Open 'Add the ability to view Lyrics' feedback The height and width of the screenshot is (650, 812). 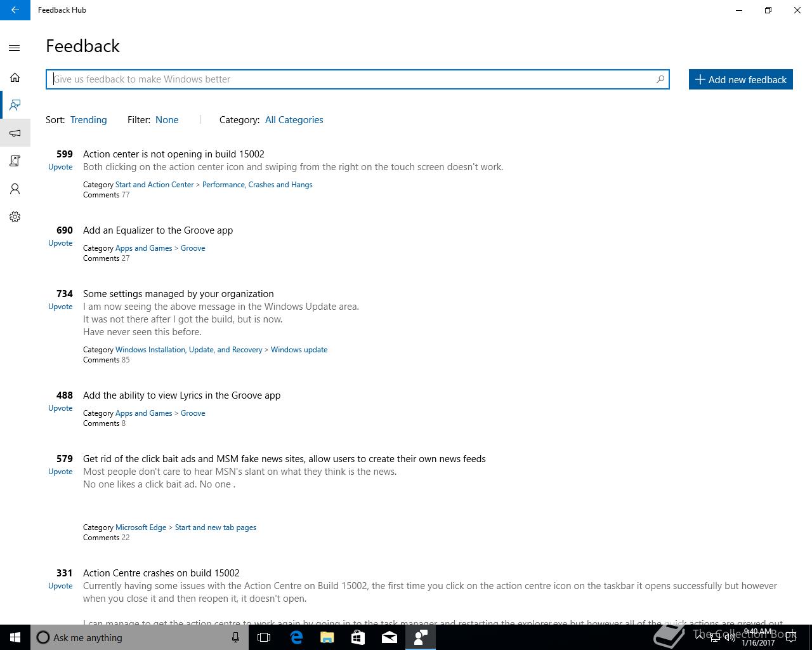click(x=181, y=395)
